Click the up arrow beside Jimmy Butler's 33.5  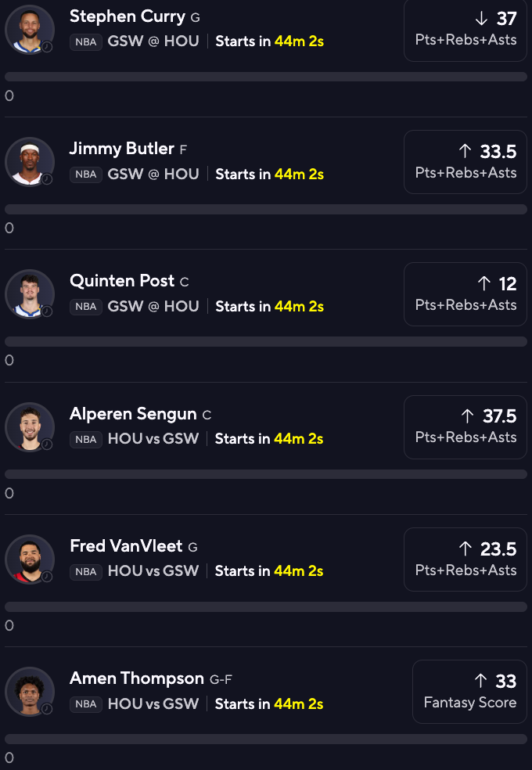[465, 150]
